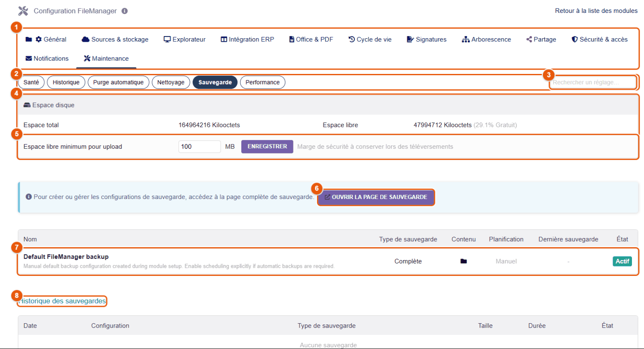Click the document icon for Office & PDF
The width and height of the screenshot is (644, 349).
click(292, 40)
